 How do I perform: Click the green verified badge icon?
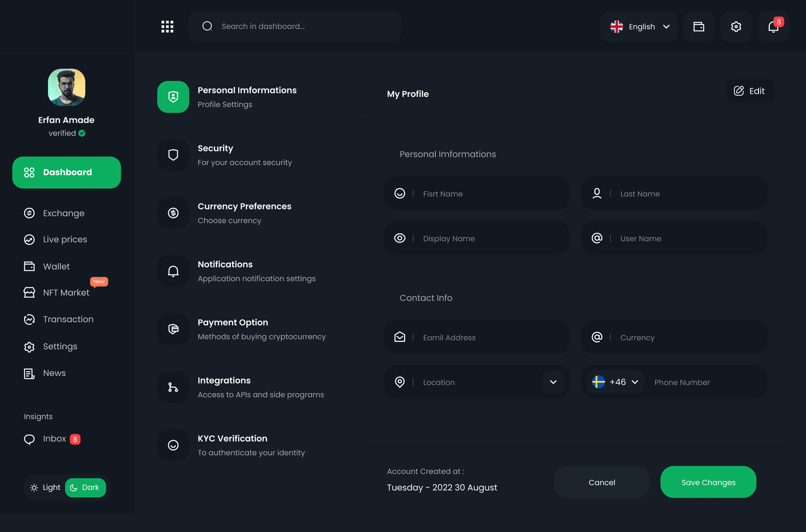point(82,133)
